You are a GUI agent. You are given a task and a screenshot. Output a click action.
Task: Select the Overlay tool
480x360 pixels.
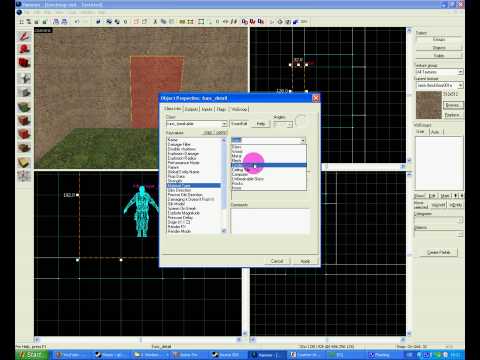click(x=24, y=148)
